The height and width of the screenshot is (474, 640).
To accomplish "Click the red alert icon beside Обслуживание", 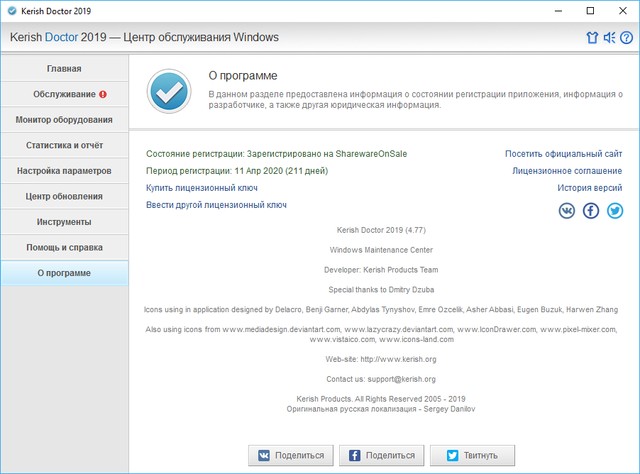I will point(103,95).
